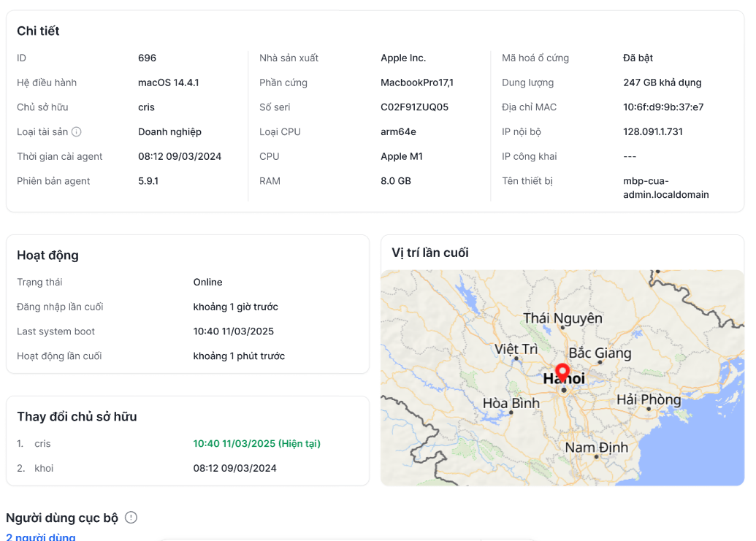Image resolution: width=756 pixels, height=541 pixels.
Task: Click the info icon beside Người dùng cục bộ
Action: (x=131, y=518)
